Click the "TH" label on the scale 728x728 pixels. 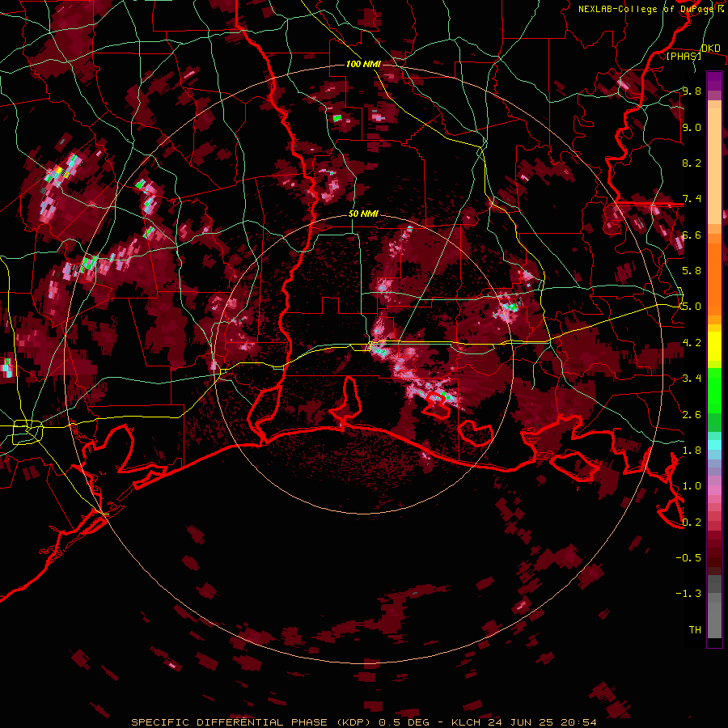(x=695, y=630)
